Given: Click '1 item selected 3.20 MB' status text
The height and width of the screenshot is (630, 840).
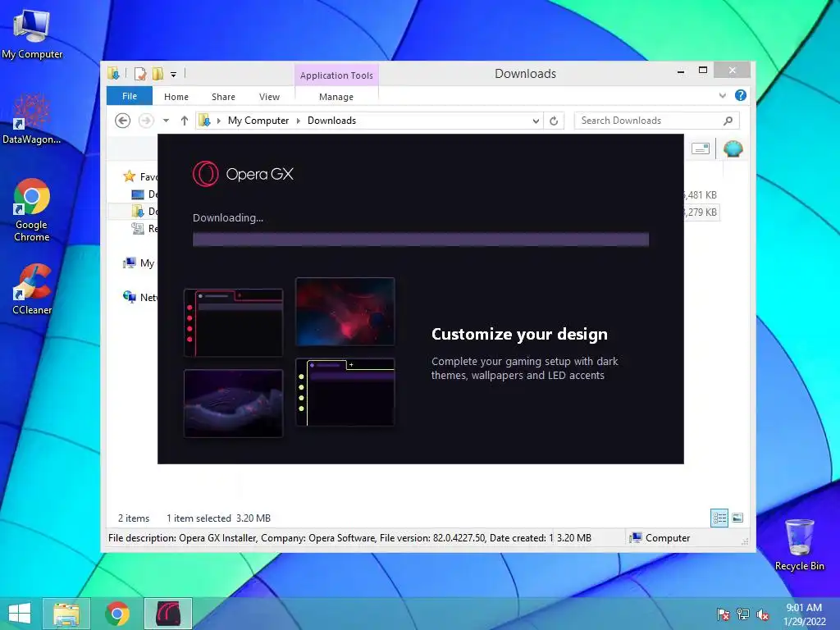Looking at the screenshot, I should click(218, 518).
